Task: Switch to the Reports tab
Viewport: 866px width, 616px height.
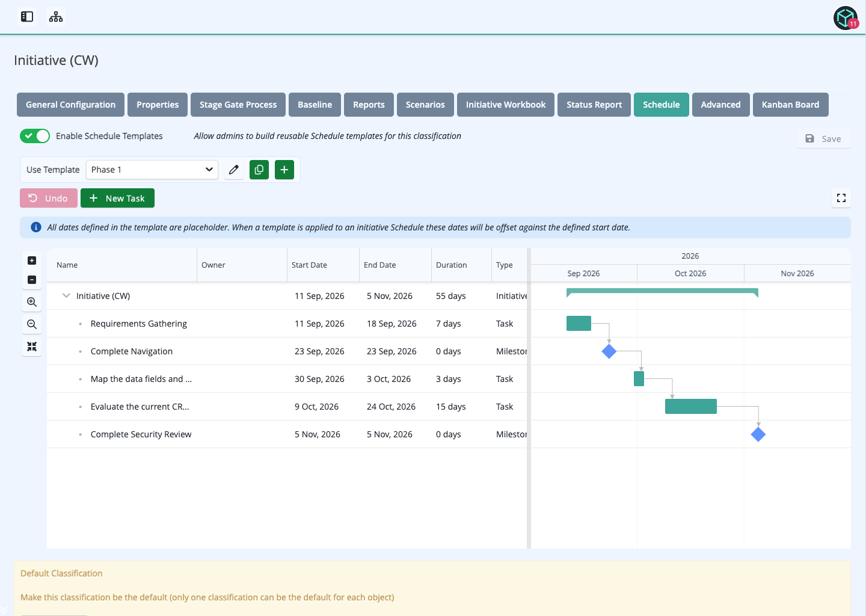Action: [369, 105]
